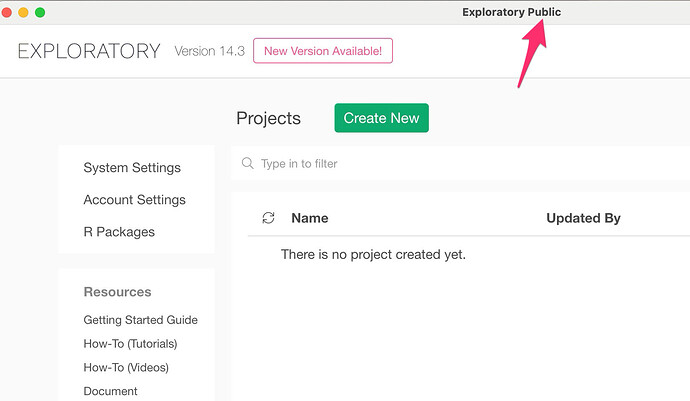
Task: Minimize the window using the yellow button
Action: point(23,12)
